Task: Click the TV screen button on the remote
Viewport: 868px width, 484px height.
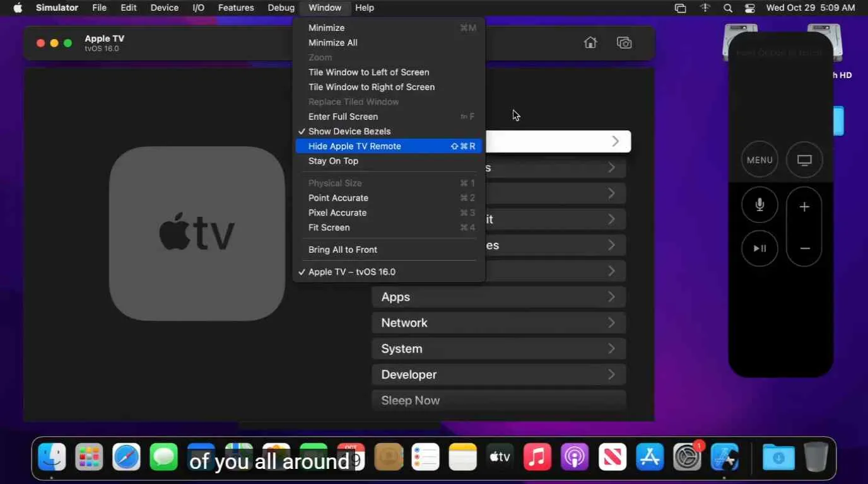Action: tap(804, 160)
